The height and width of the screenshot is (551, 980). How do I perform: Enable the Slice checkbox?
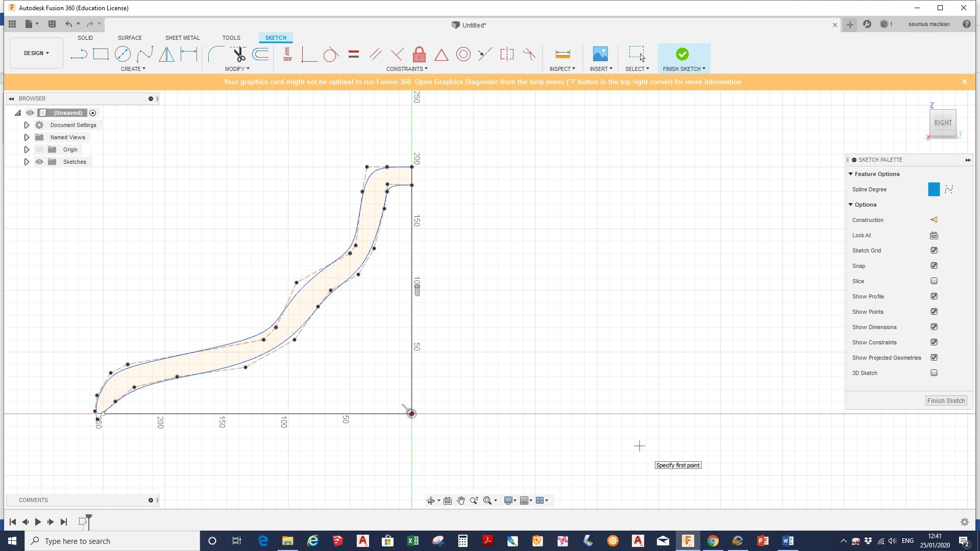pos(934,281)
